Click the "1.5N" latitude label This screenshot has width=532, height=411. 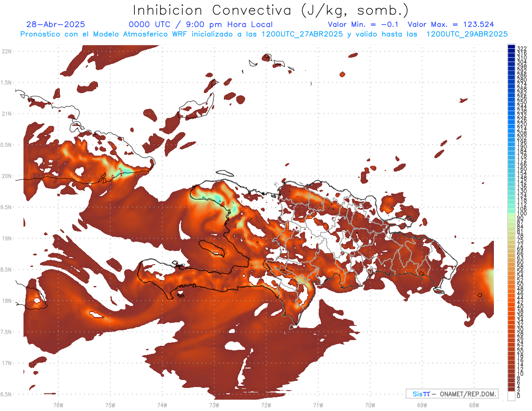pos(6,82)
